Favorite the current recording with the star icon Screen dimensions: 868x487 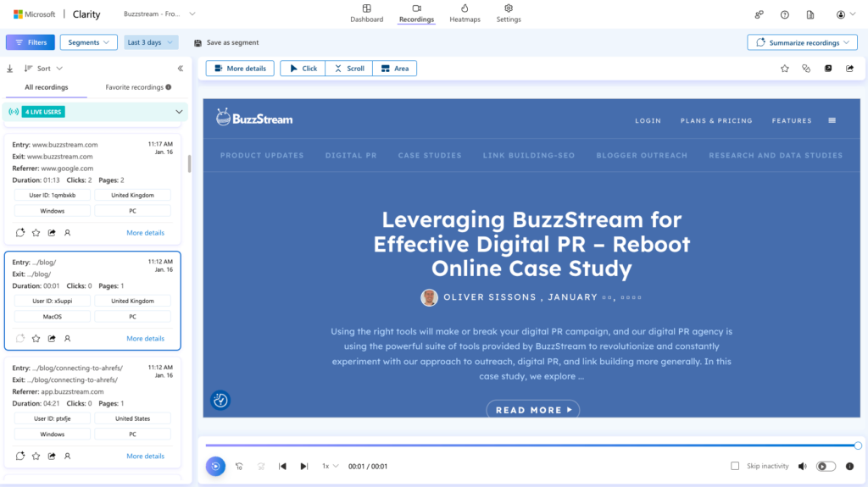(784, 69)
